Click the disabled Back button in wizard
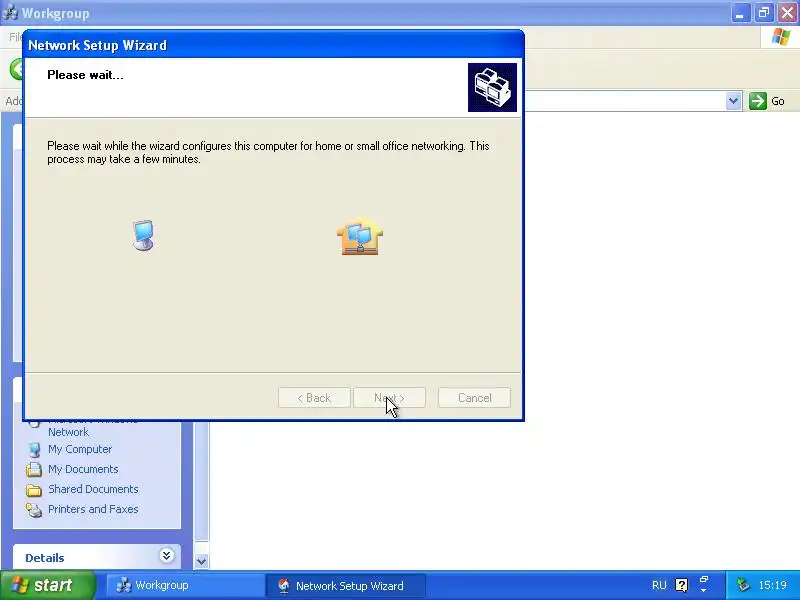This screenshot has width=800, height=600. coord(314,397)
